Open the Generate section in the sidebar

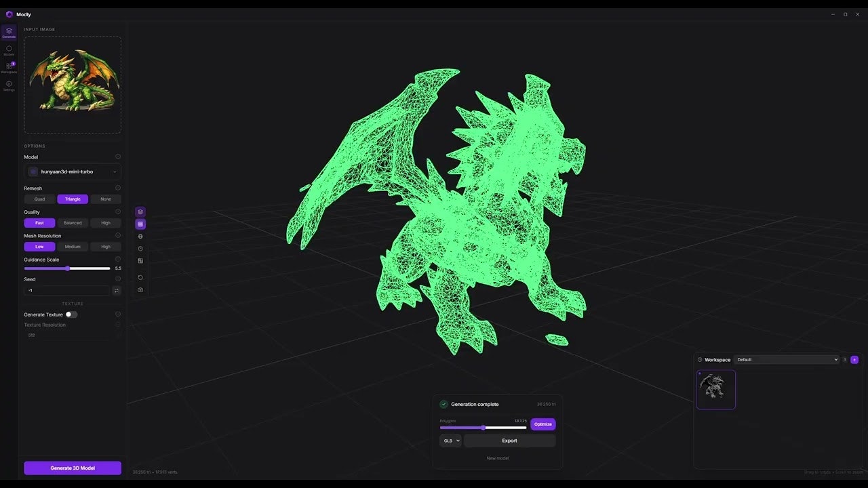tap(9, 33)
